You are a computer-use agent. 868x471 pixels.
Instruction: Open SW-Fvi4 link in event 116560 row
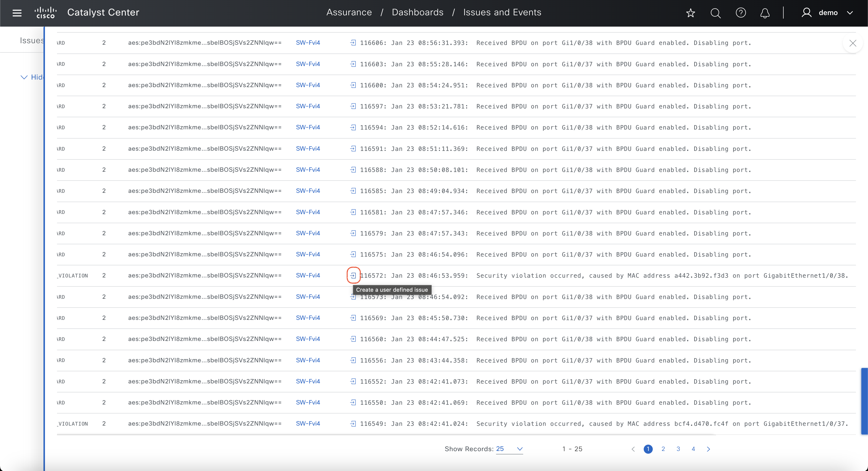pos(308,339)
